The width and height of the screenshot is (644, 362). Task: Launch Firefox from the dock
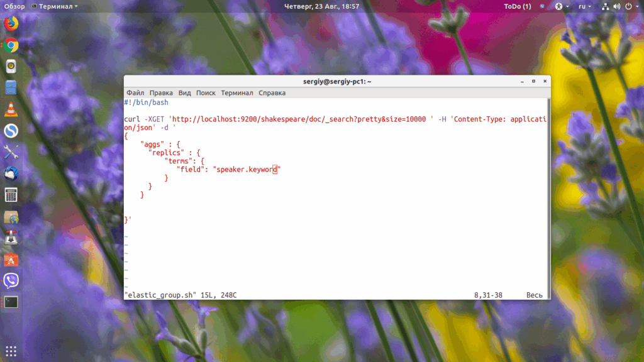11,24
